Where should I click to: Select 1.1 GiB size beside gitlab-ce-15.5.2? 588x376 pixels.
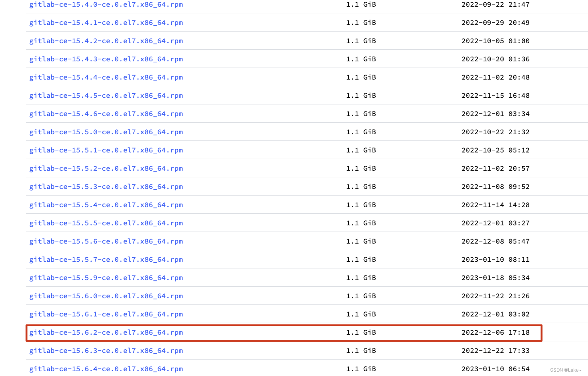(x=361, y=168)
